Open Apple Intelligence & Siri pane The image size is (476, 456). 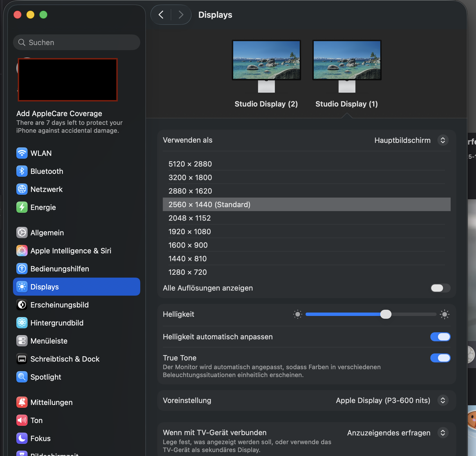(77, 251)
